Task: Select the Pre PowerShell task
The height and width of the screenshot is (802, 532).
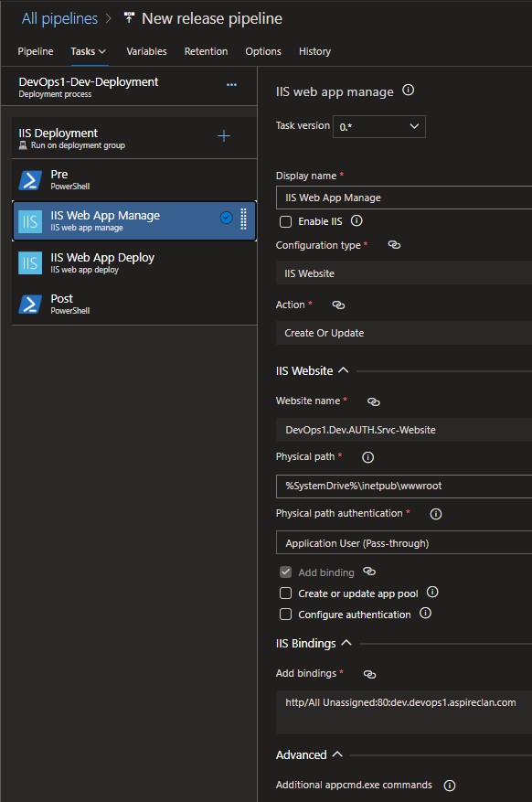Action: (x=133, y=179)
